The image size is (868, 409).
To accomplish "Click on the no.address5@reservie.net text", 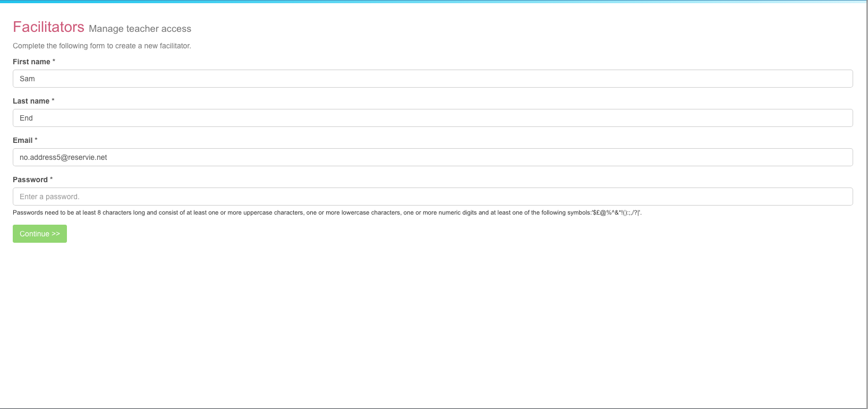I will pyautogui.click(x=63, y=157).
